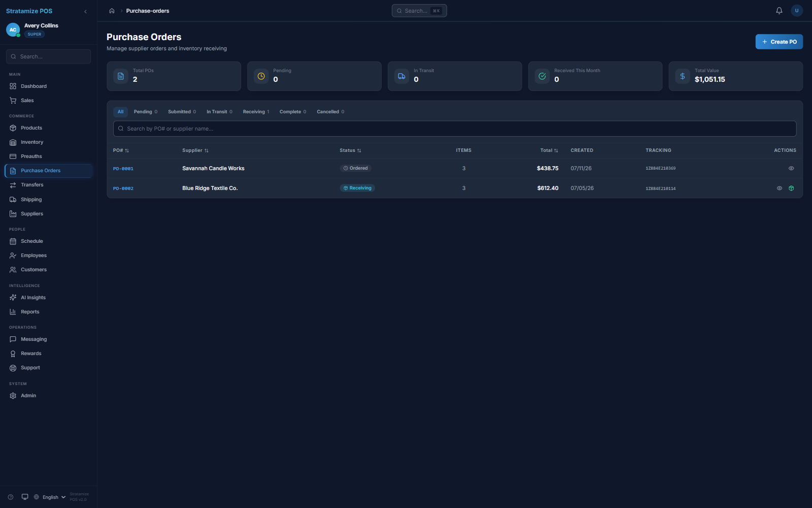Open notifications bell
The height and width of the screenshot is (508, 812).
click(779, 11)
